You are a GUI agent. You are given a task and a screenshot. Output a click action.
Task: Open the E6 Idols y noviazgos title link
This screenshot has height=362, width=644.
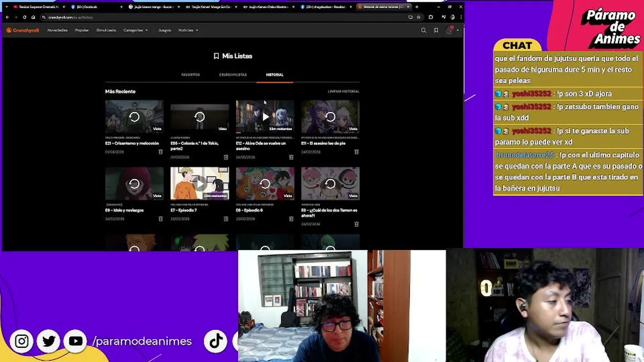click(124, 210)
